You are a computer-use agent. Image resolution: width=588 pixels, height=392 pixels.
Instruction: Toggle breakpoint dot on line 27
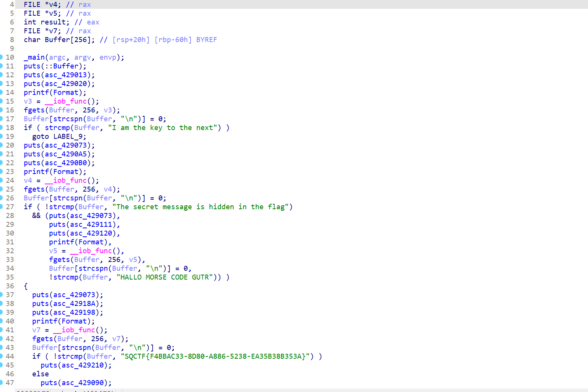click(x=1, y=207)
